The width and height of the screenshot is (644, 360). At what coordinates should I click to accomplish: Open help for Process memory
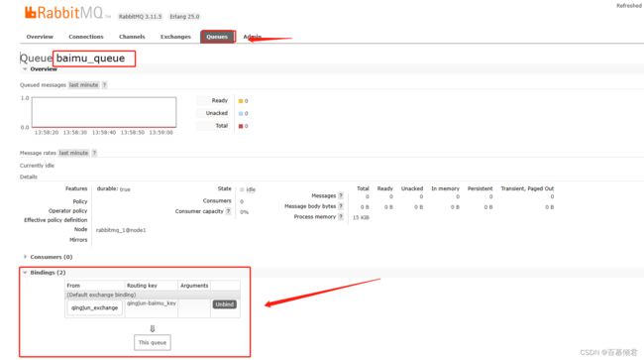[341, 216]
